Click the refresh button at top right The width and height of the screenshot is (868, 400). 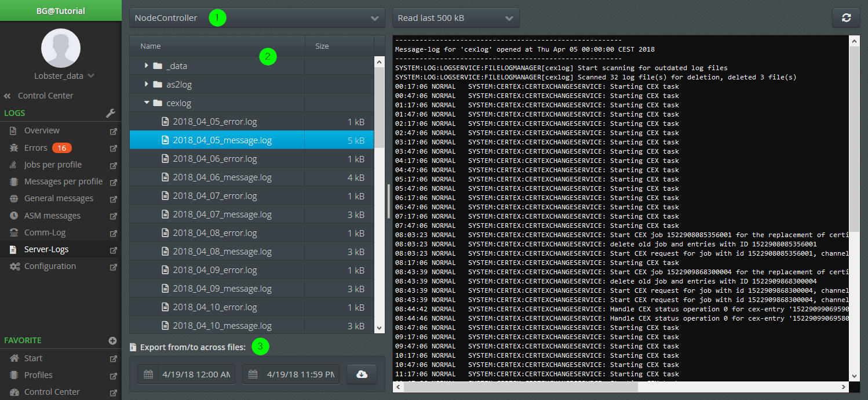846,18
